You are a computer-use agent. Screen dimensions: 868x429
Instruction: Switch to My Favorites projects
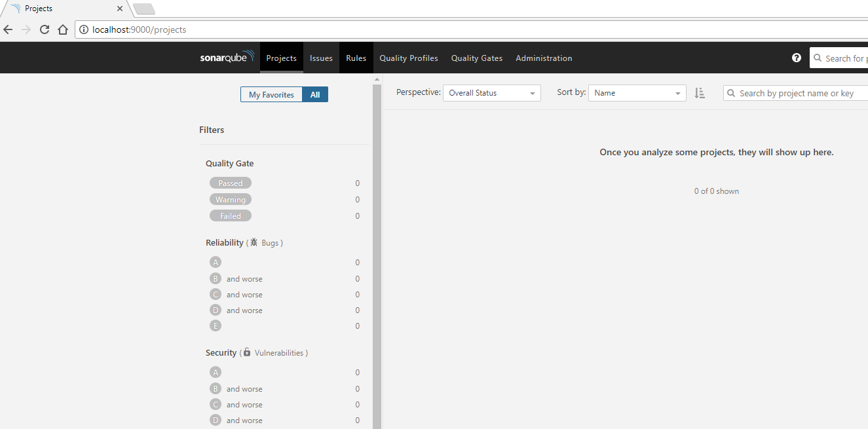tap(271, 95)
